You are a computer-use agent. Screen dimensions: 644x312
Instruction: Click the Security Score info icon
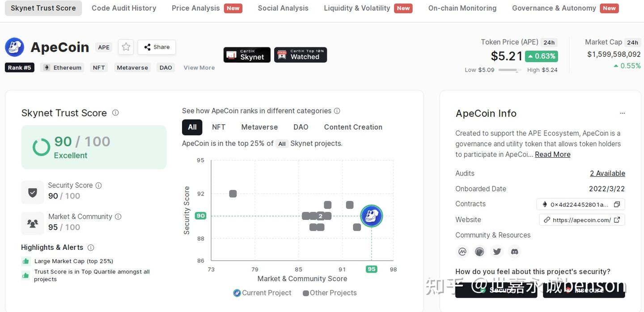click(x=99, y=185)
